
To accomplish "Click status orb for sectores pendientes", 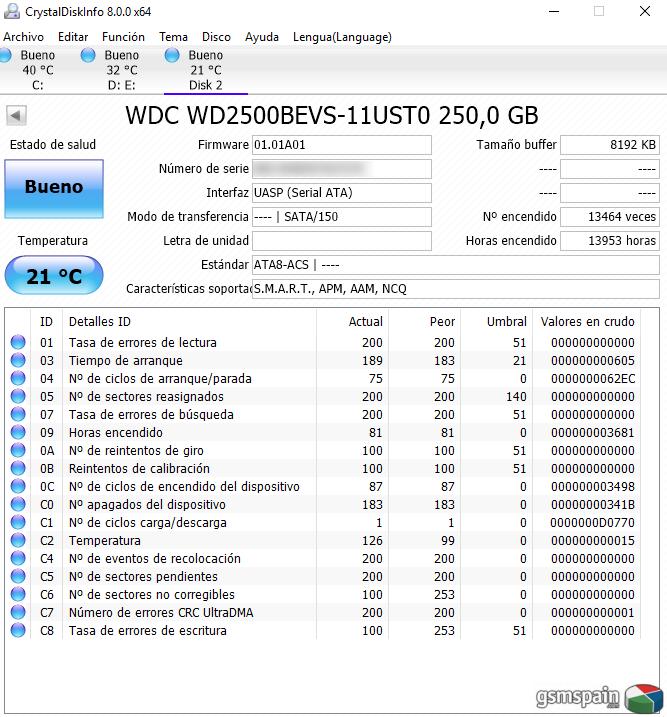I will click(x=18, y=576).
